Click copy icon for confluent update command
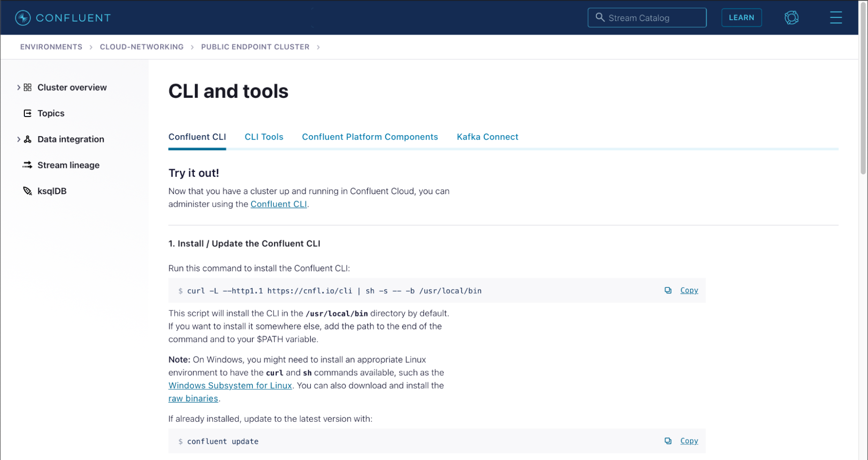This screenshot has height=460, width=868. (x=668, y=441)
